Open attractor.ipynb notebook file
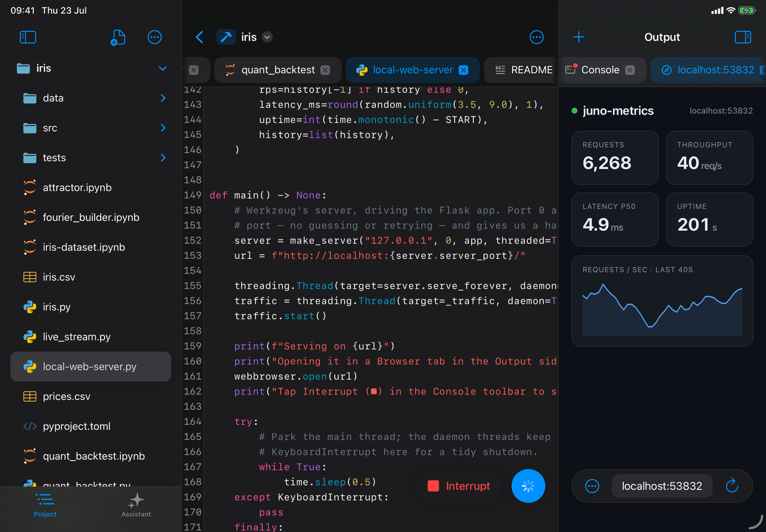766x532 pixels. tap(91, 188)
